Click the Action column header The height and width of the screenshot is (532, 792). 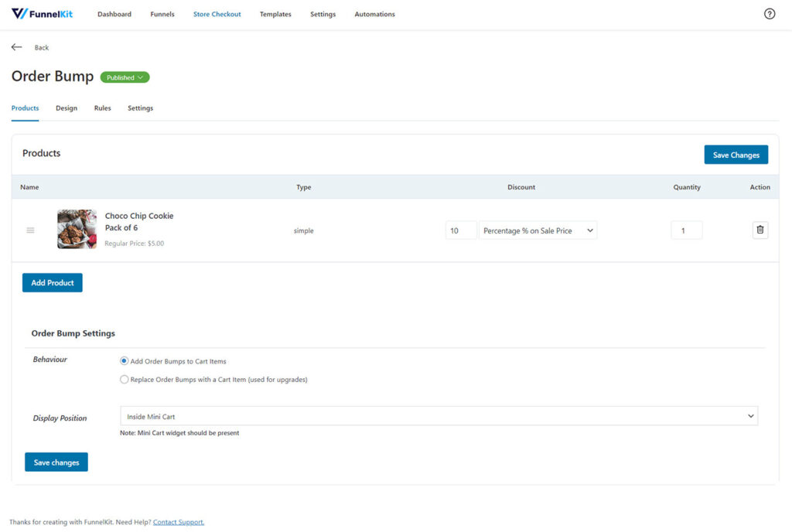pos(760,187)
